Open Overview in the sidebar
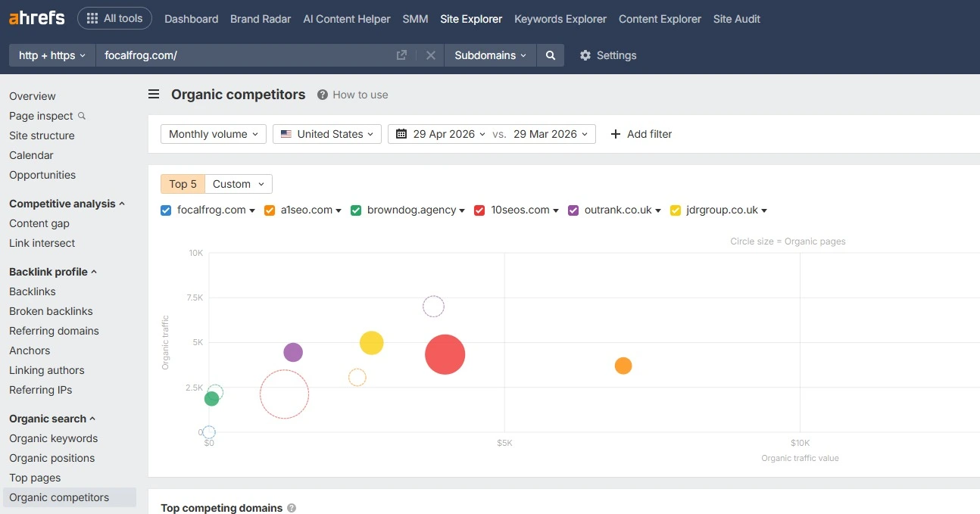The height and width of the screenshot is (514, 980). point(33,96)
